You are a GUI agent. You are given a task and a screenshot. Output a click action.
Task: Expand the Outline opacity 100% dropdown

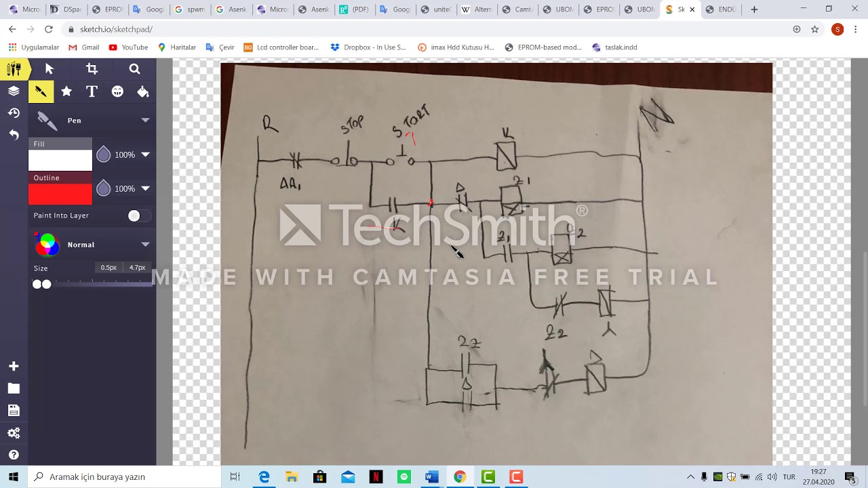[145, 188]
